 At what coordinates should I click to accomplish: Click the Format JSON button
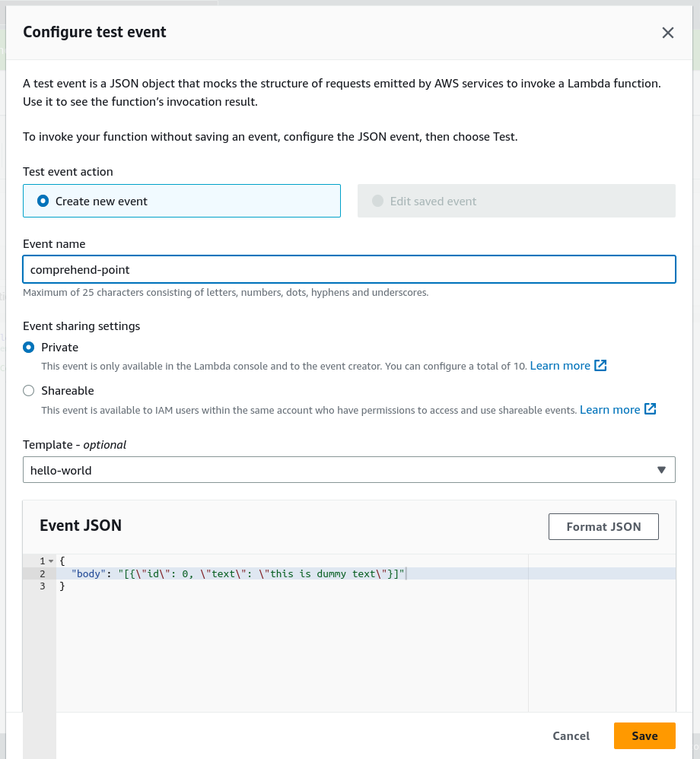click(603, 526)
